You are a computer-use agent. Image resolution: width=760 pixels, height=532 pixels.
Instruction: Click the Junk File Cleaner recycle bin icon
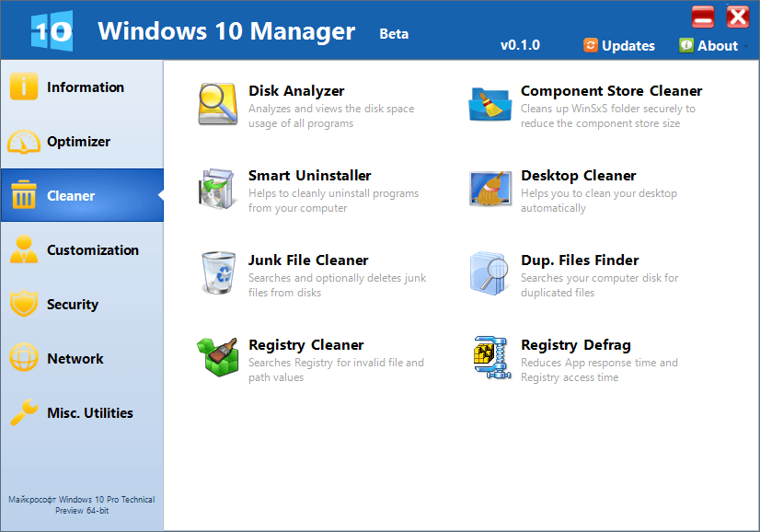tap(218, 273)
